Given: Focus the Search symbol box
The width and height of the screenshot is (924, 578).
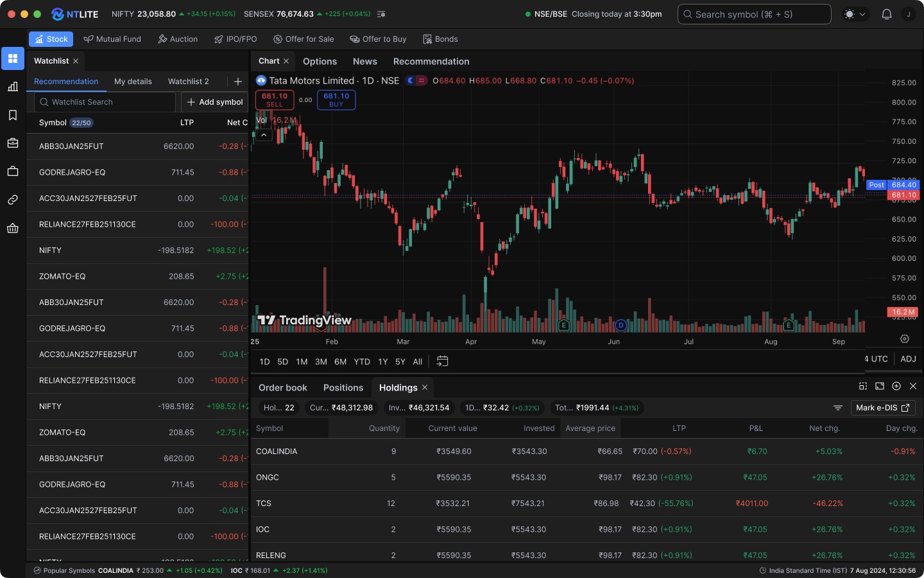Looking at the screenshot, I should click(x=754, y=14).
